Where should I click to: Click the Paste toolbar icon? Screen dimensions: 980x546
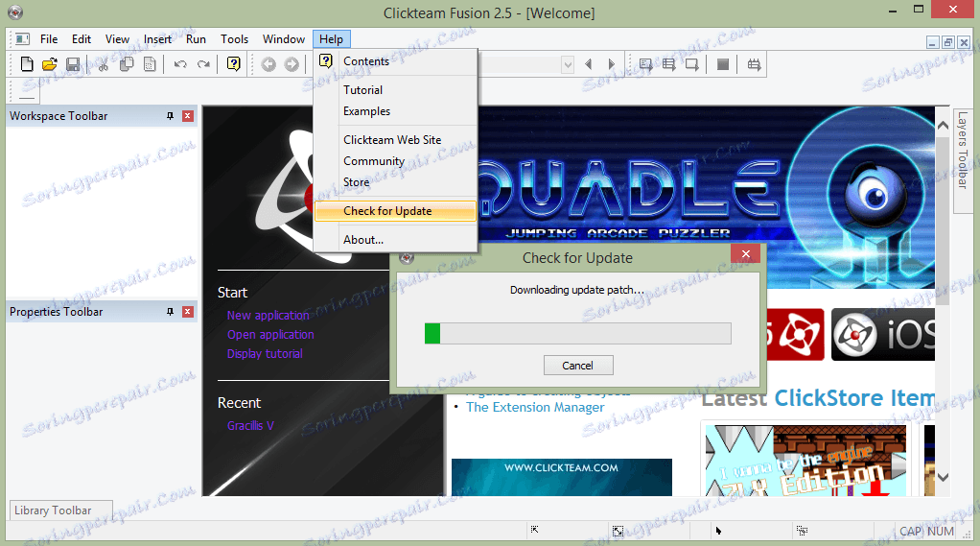pos(150,64)
